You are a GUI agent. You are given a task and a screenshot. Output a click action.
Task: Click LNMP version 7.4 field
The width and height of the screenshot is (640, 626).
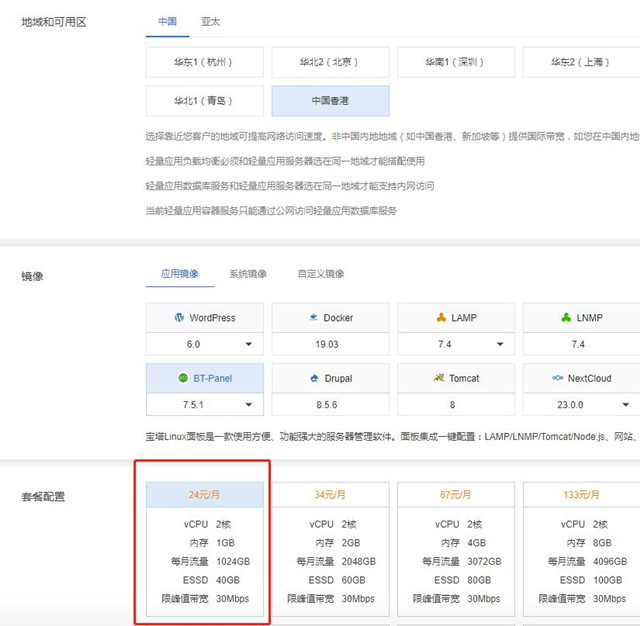coord(581,344)
